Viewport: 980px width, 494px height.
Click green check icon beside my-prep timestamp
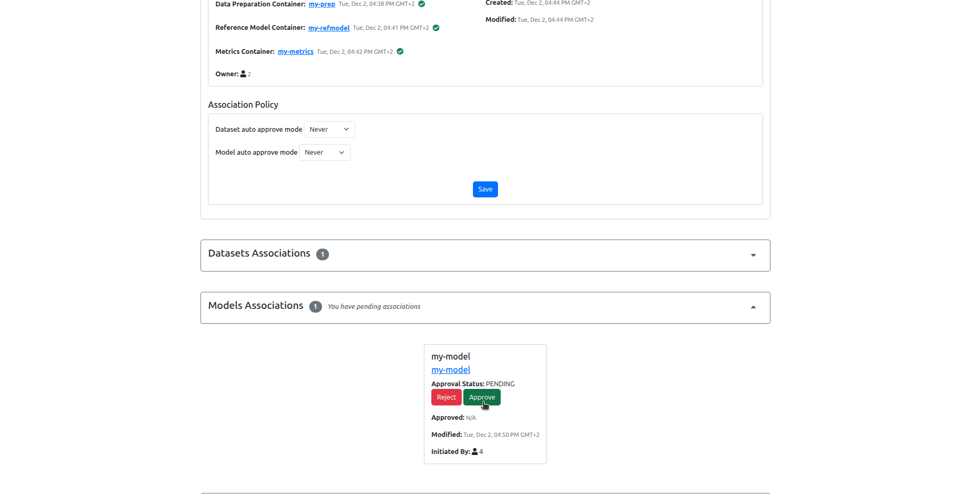coord(422,4)
